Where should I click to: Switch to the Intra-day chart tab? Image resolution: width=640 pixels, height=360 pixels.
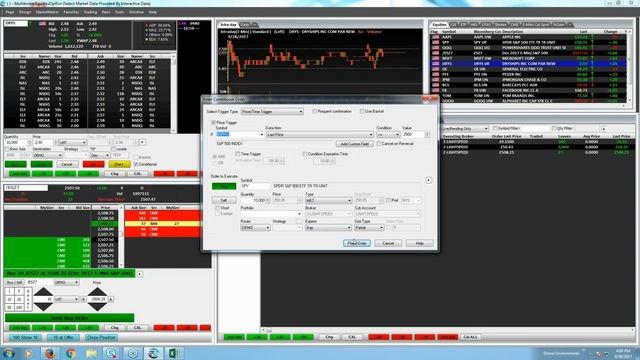point(229,25)
